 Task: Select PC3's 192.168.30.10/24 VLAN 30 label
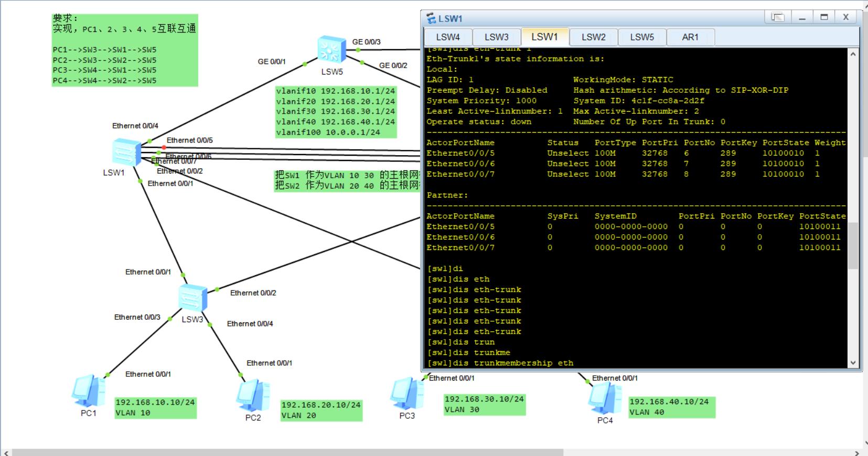point(485,405)
